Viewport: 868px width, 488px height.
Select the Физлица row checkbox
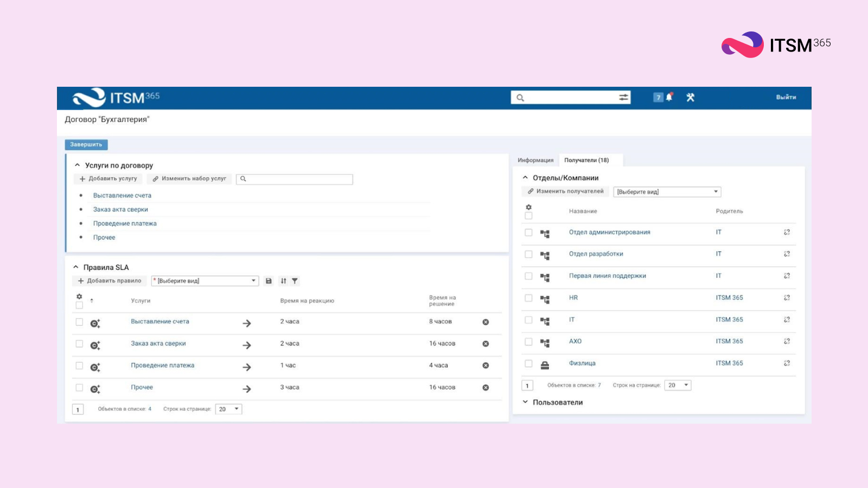tap(528, 363)
